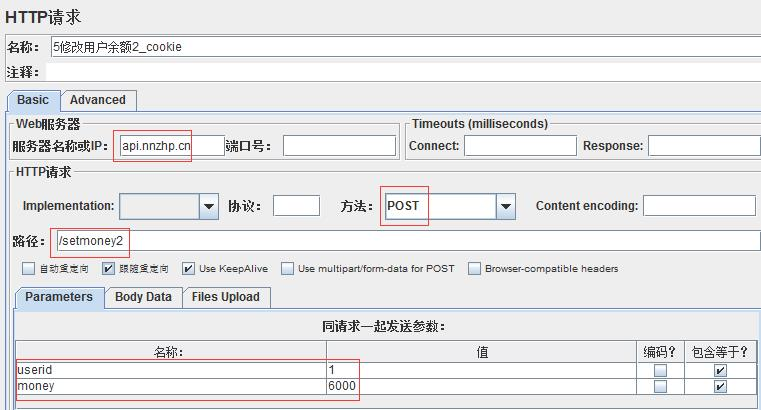
Task: Click the 名称 name input field
Action: 406,47
